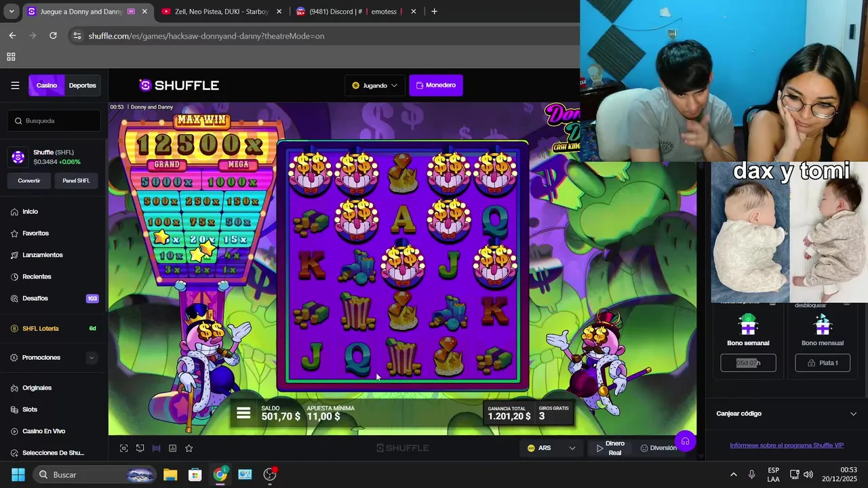Toggle theatre mode icon below game
Image resolution: width=868 pixels, height=488 pixels.
156,448
